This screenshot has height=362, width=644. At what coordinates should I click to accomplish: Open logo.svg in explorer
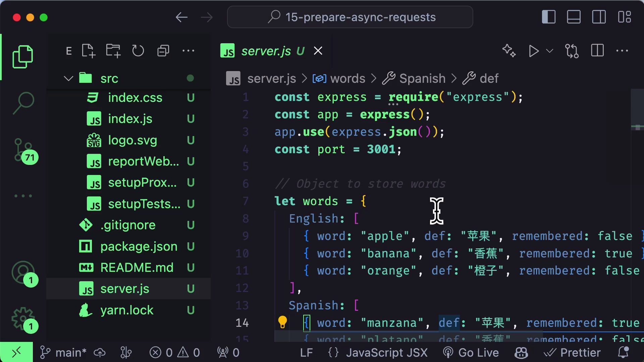coord(128,140)
